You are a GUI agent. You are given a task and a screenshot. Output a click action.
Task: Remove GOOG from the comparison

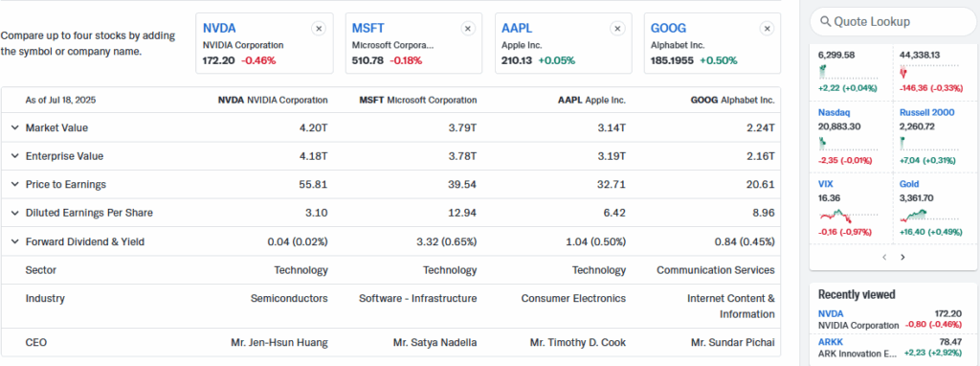[768, 29]
